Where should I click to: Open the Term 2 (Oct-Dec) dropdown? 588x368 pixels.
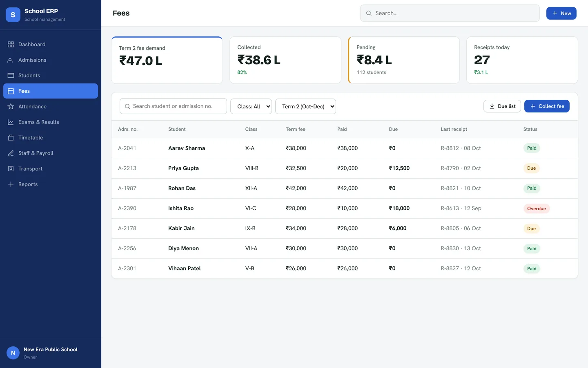(305, 106)
